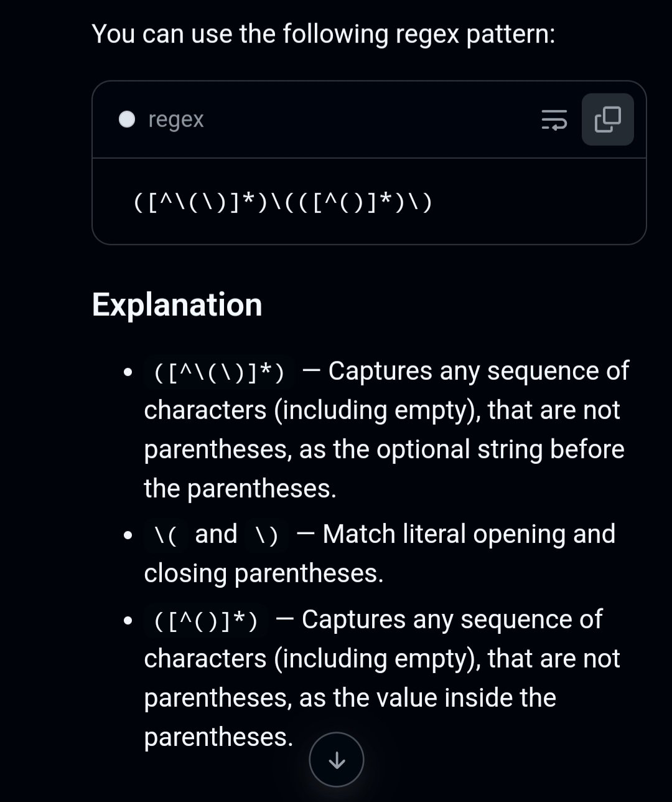Image resolution: width=672 pixels, height=802 pixels.
Task: Click the inline code ([^()]*) in the third bullet
Action: coord(206,620)
